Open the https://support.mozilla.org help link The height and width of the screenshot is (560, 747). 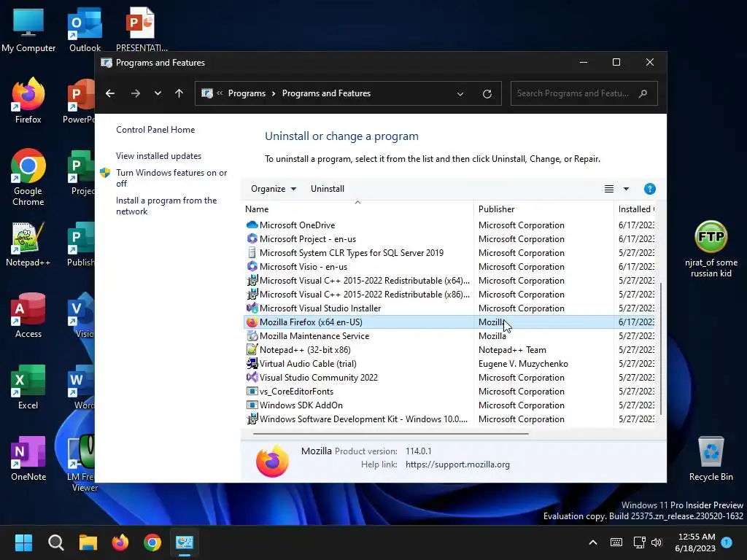(457, 464)
